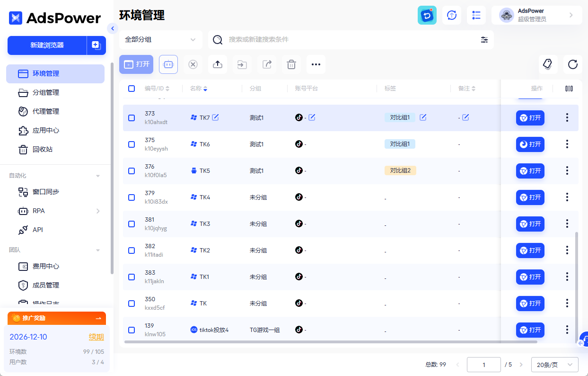Open the 全部分组 group dropdown
Viewport: 588px width, 376px height.
click(161, 40)
